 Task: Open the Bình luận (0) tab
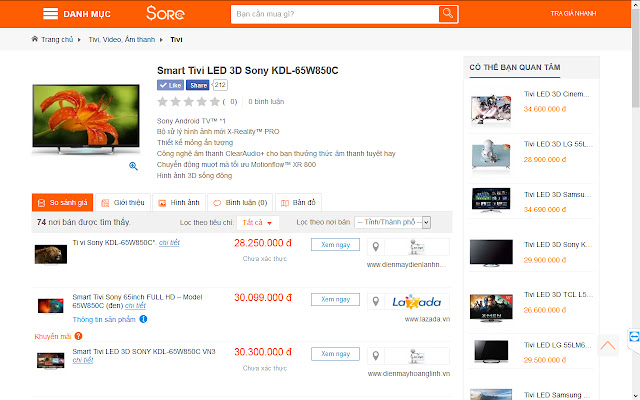(x=240, y=202)
